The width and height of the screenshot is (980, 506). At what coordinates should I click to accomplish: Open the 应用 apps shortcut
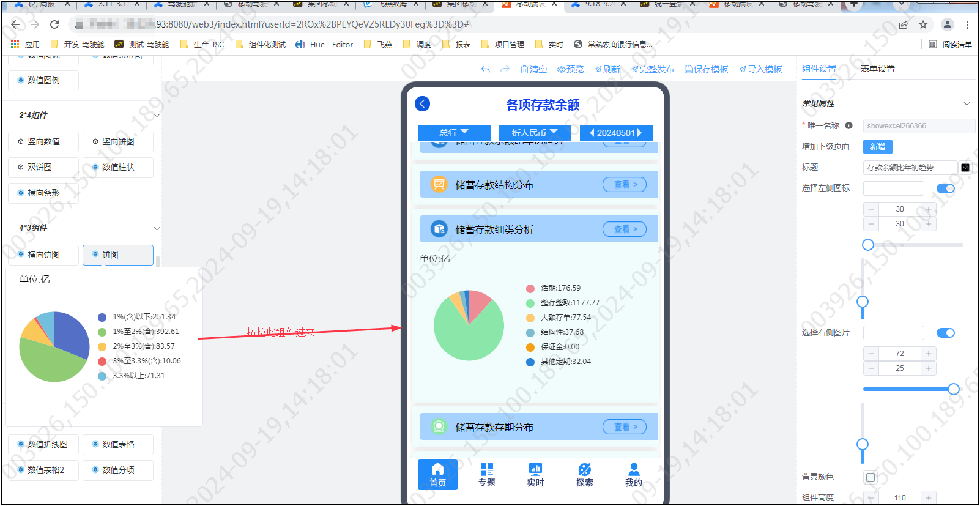tap(25, 44)
